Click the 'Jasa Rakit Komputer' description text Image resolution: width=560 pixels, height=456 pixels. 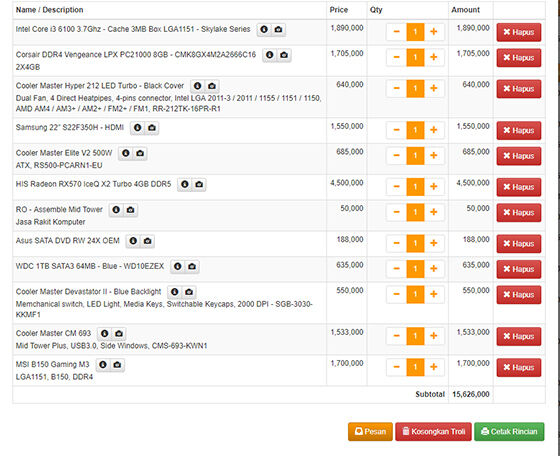(50, 222)
